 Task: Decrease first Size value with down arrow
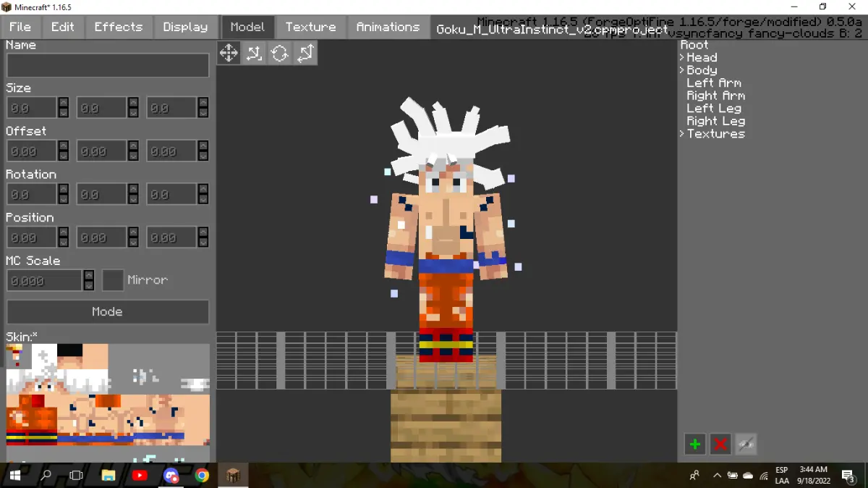[64, 113]
